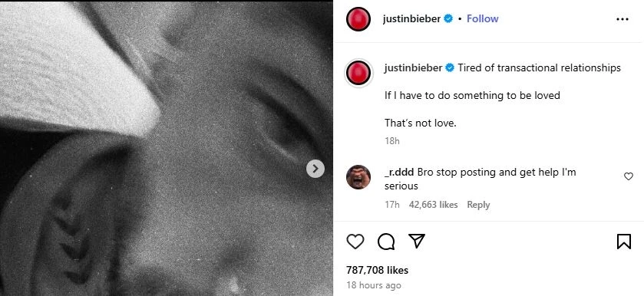Open the _r.ddd commenter avatar
644x296 pixels.
(x=358, y=177)
